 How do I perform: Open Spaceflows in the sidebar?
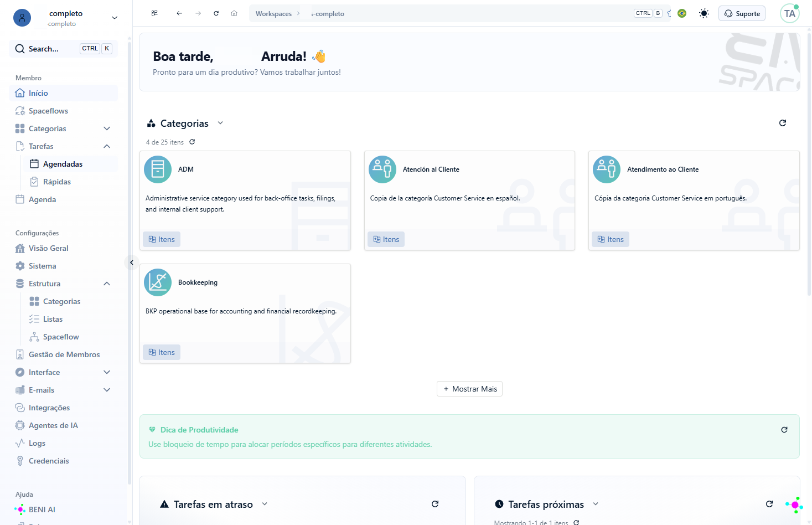coord(63,111)
